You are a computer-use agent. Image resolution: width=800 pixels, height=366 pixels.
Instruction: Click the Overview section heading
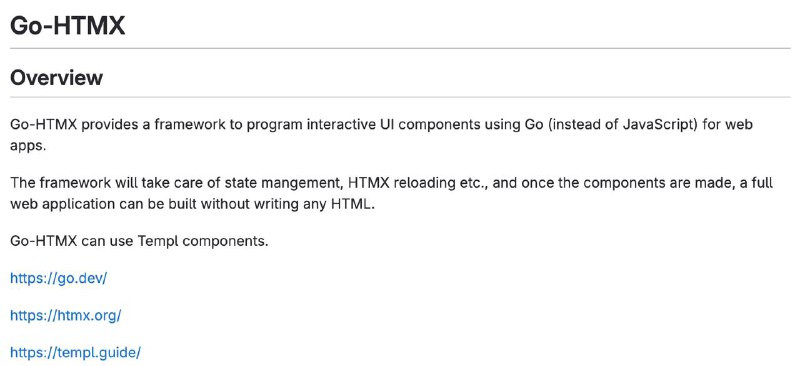(56, 78)
